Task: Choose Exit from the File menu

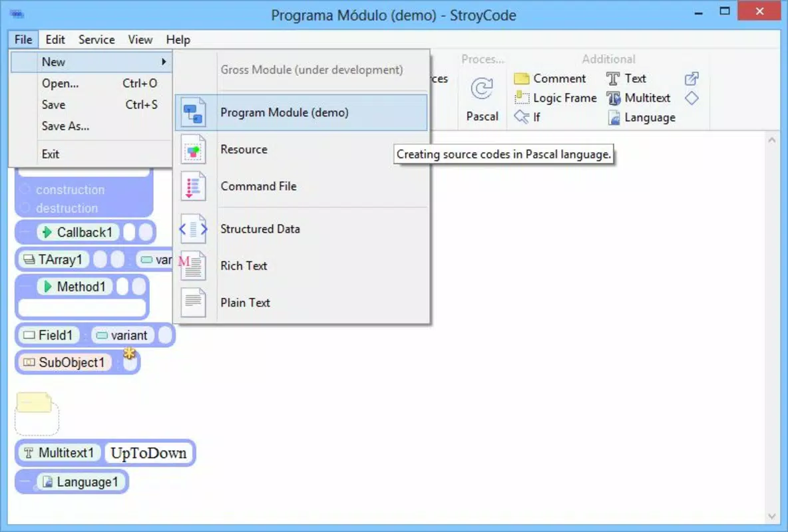Action: [91, 154]
